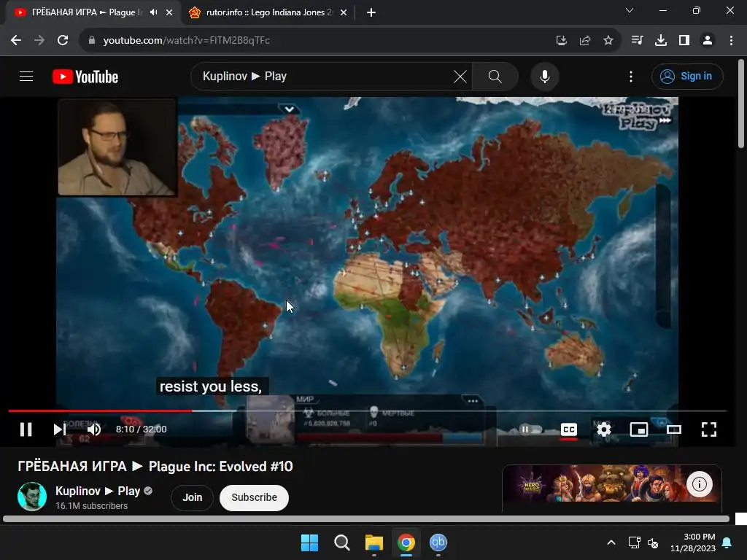Click the horizontal page scrollbar
The height and width of the screenshot is (560, 747).
point(366,519)
